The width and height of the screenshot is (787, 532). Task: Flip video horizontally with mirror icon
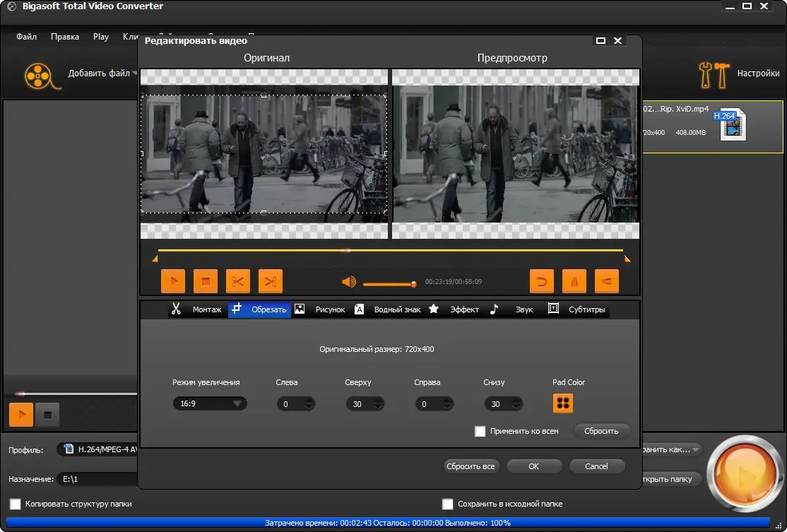[x=574, y=281]
